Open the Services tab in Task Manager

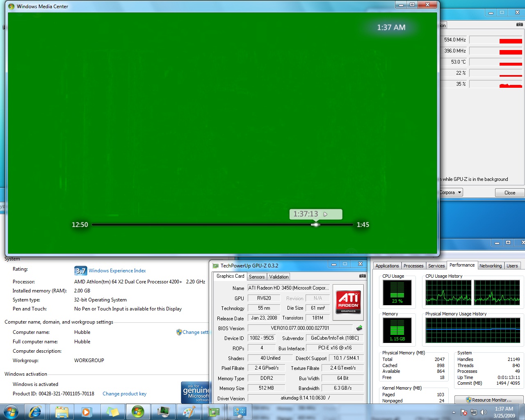point(436,266)
